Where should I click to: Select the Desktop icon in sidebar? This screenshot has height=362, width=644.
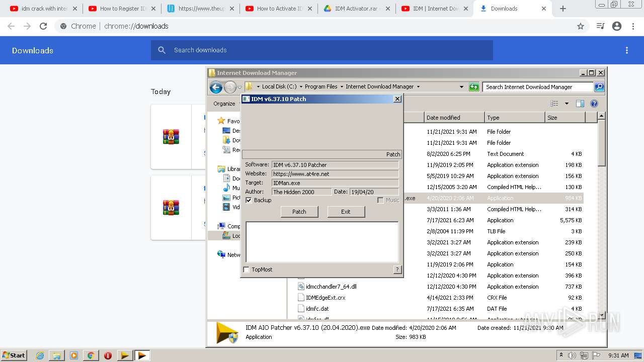tap(226, 131)
